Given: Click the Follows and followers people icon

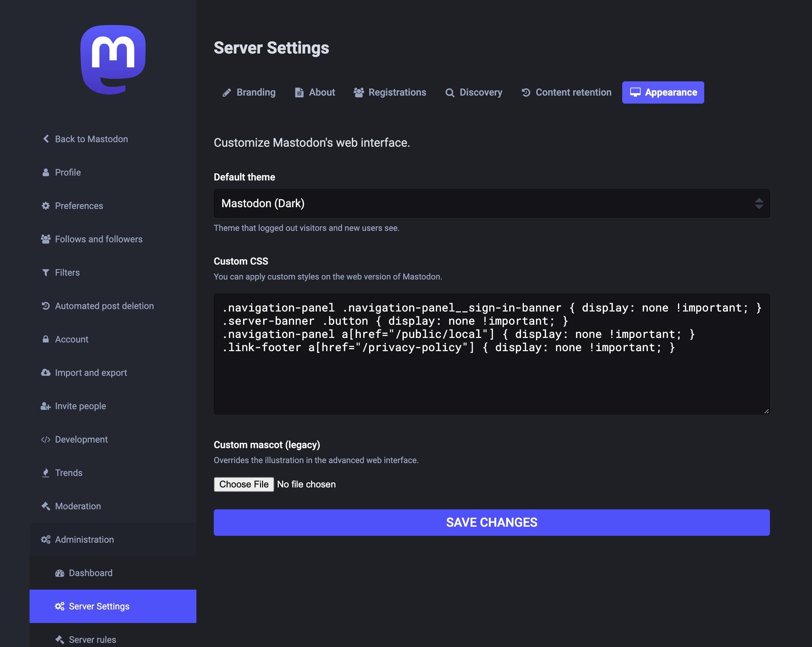Looking at the screenshot, I should pos(46,239).
